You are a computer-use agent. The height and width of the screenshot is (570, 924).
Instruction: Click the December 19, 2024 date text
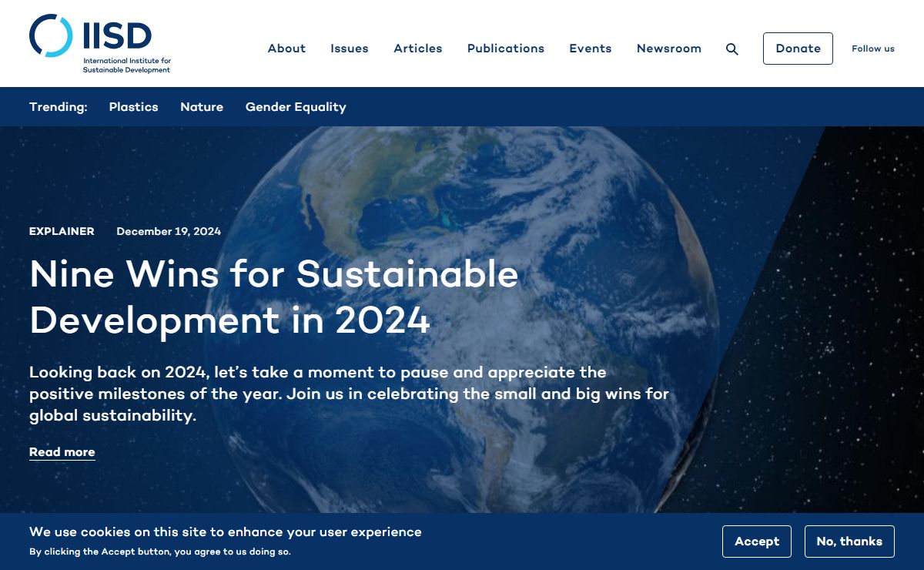pos(169,231)
